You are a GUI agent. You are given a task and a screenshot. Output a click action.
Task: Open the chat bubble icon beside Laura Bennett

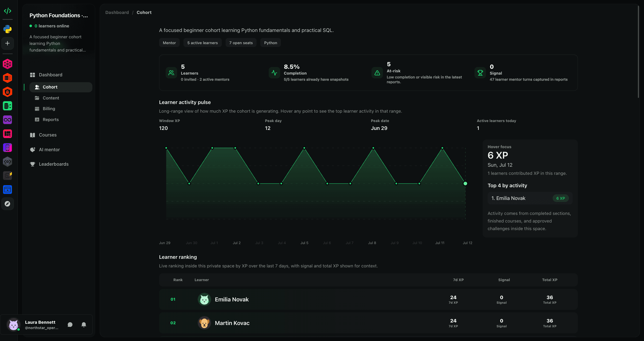click(70, 325)
